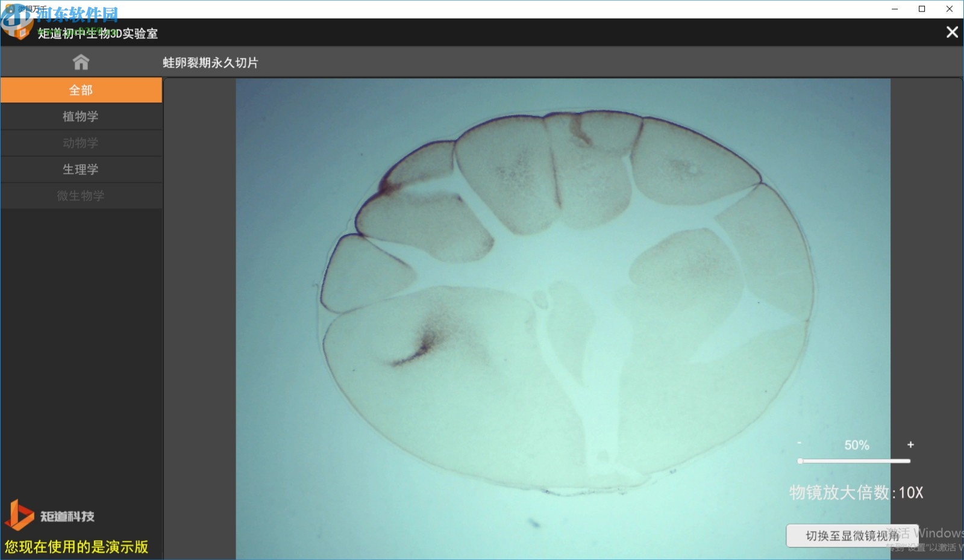Click the frog egg specimen image

click(x=563, y=319)
